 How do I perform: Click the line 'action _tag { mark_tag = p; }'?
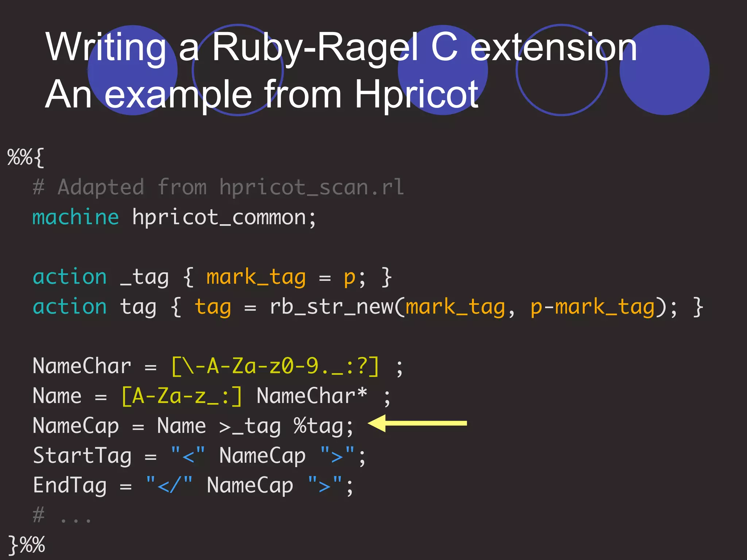(x=212, y=277)
